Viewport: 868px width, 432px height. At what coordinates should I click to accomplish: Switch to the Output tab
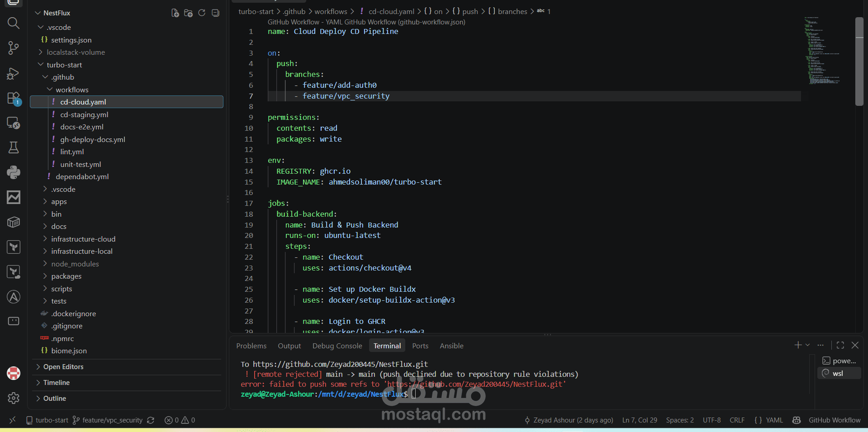pyautogui.click(x=289, y=346)
